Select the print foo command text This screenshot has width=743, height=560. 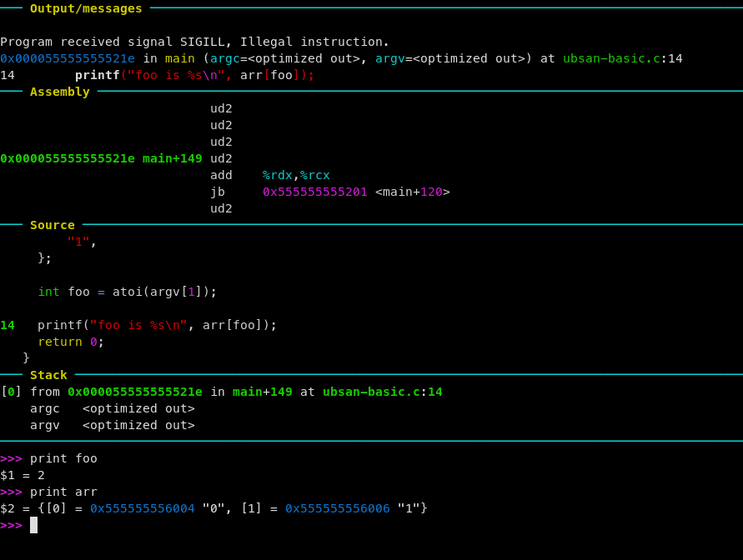(x=63, y=458)
